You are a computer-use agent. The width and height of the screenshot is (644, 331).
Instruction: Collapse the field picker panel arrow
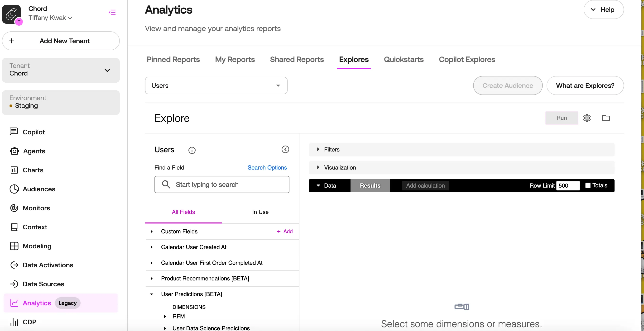[285, 149]
